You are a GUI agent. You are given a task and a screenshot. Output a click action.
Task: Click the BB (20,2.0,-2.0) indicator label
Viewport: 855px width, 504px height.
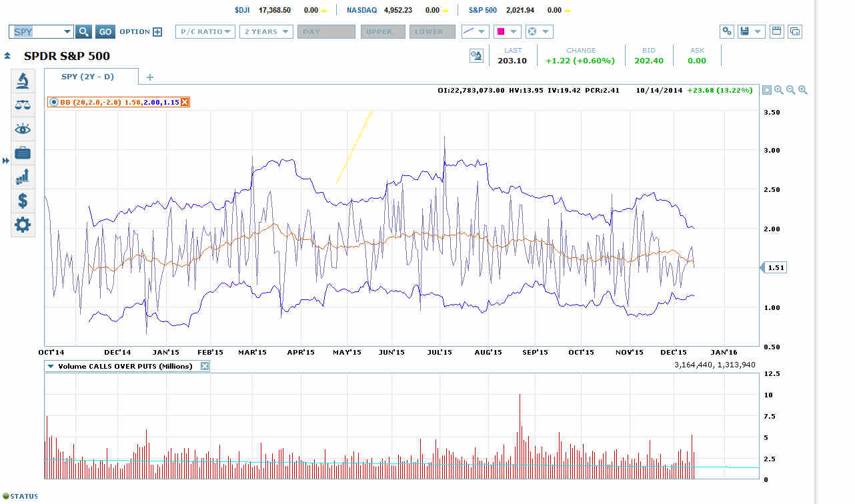(x=91, y=102)
